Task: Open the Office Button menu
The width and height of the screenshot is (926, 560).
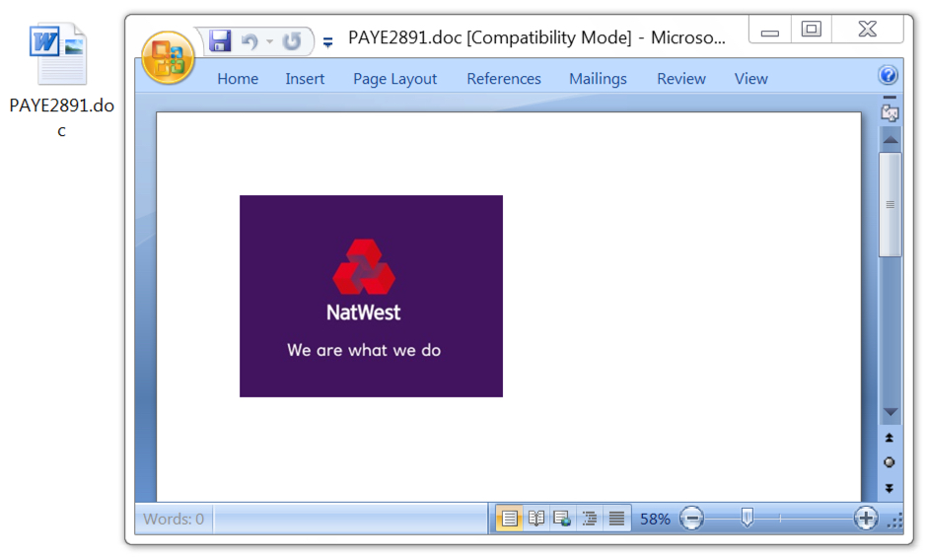Action: coord(169,57)
